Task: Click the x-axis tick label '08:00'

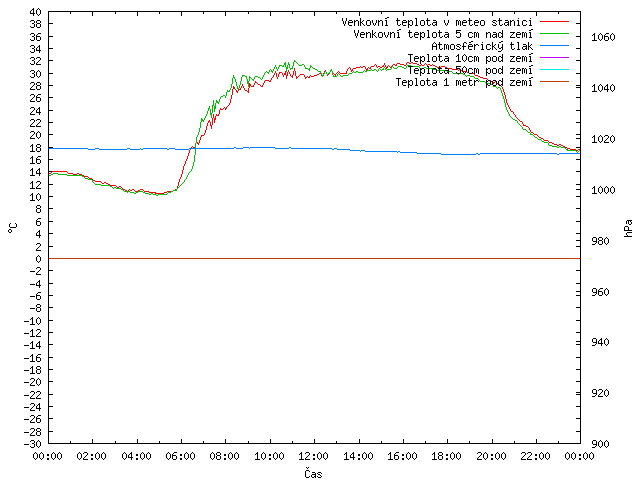Action: point(225,456)
